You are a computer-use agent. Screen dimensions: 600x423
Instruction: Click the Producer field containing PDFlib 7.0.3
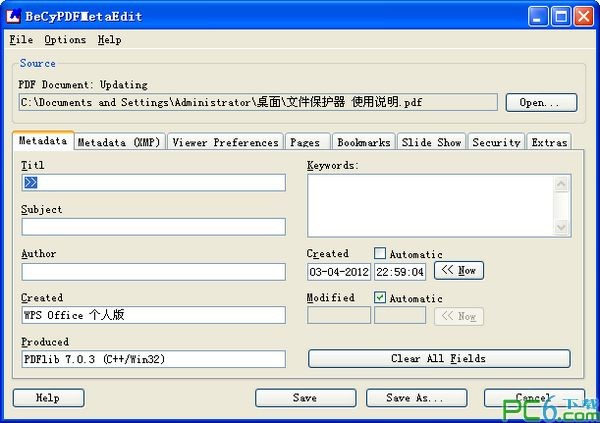[153, 359]
